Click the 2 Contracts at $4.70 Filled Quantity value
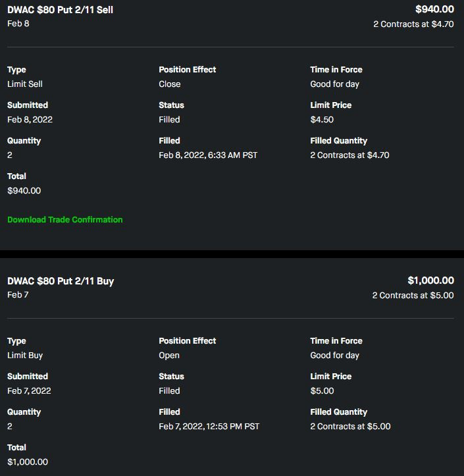 [x=349, y=155]
